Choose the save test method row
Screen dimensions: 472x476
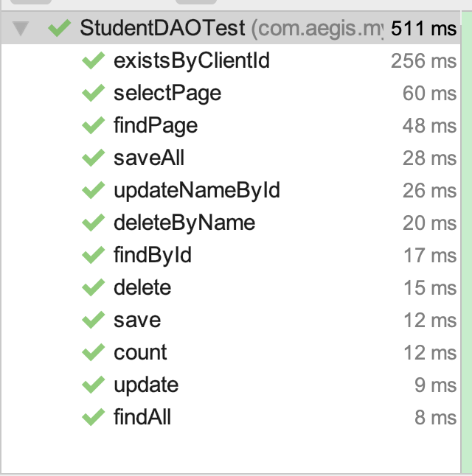tap(137, 321)
